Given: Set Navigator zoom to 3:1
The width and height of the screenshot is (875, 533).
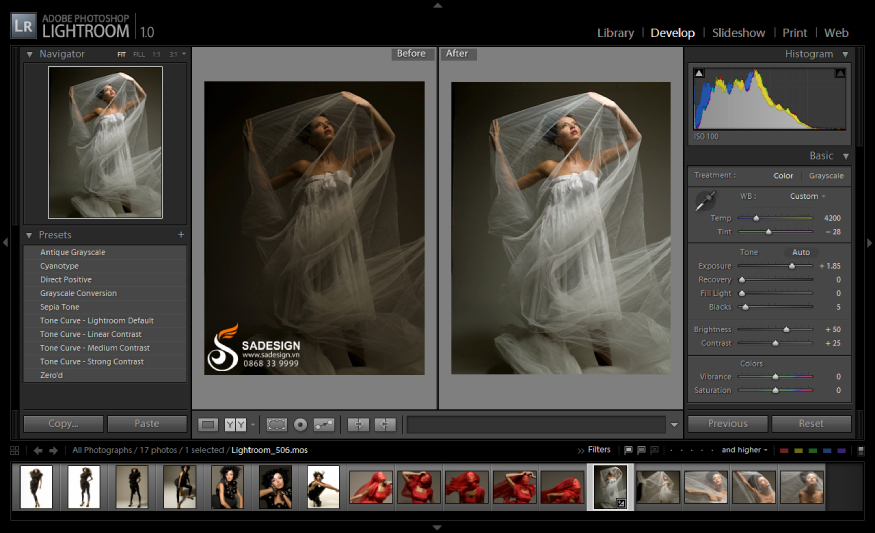Looking at the screenshot, I should tap(173, 54).
